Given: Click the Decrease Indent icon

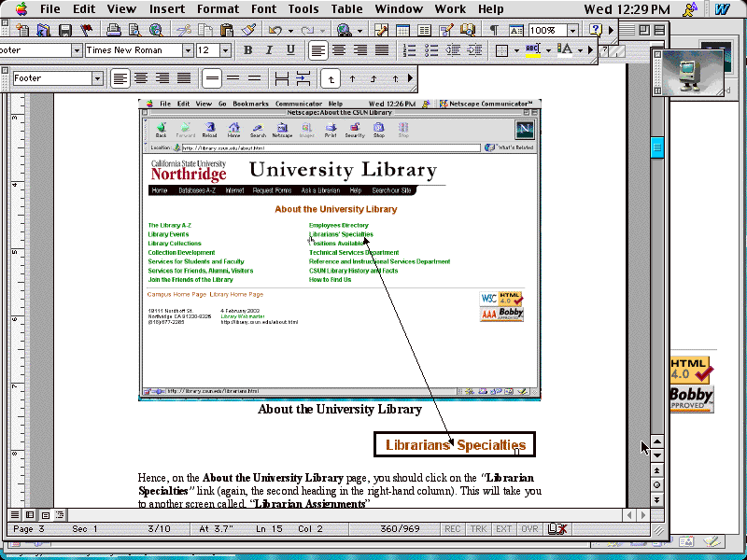Looking at the screenshot, I should click(453, 50).
